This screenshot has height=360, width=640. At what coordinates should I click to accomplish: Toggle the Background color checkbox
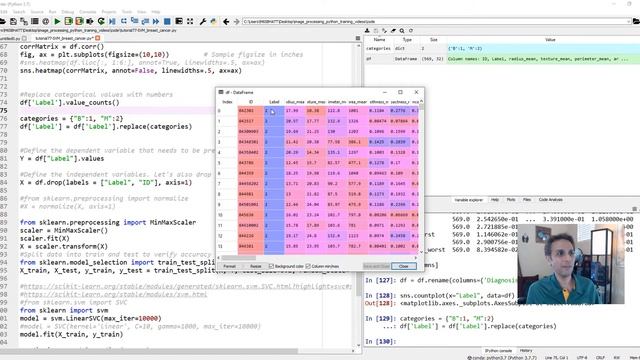click(271, 266)
